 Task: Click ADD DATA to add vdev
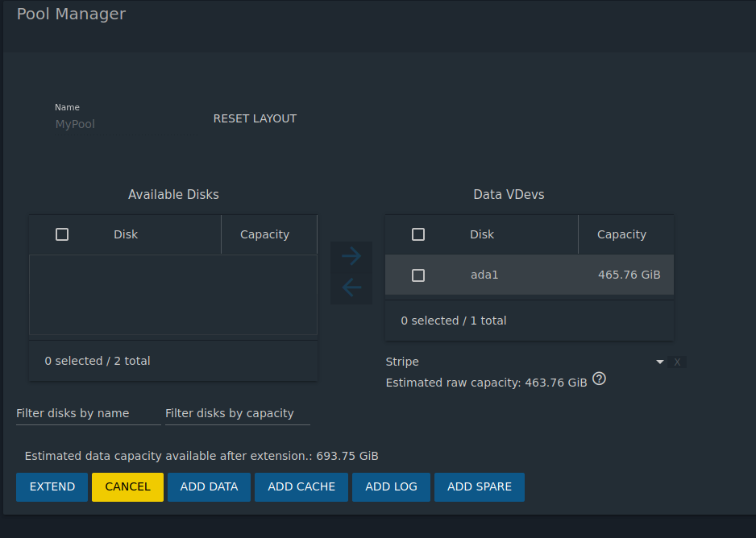click(x=209, y=486)
